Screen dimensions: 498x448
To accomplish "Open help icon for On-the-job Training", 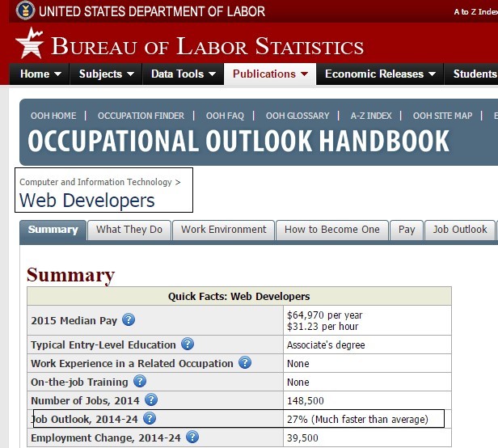I will point(140,381).
